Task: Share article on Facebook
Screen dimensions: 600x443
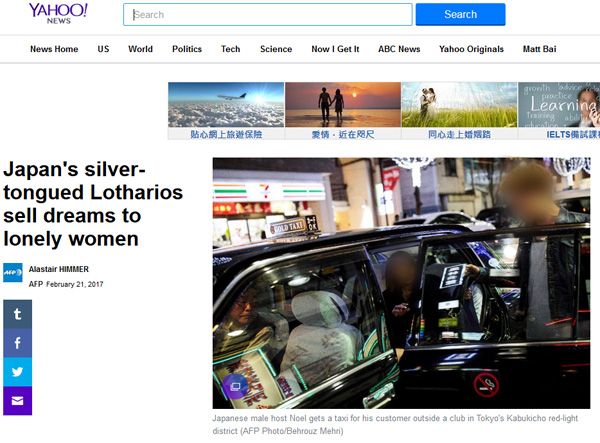Action: 18,343
